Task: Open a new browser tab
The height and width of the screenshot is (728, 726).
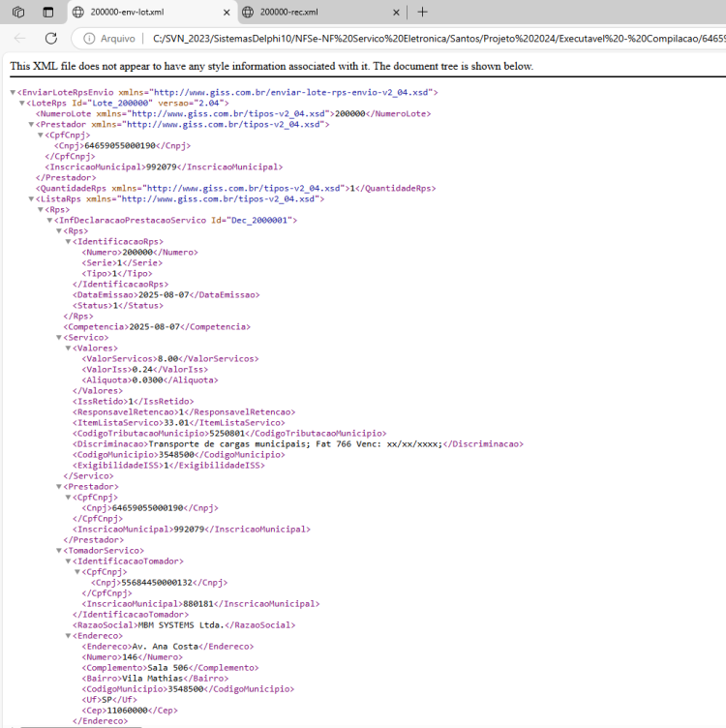Action: [x=422, y=12]
